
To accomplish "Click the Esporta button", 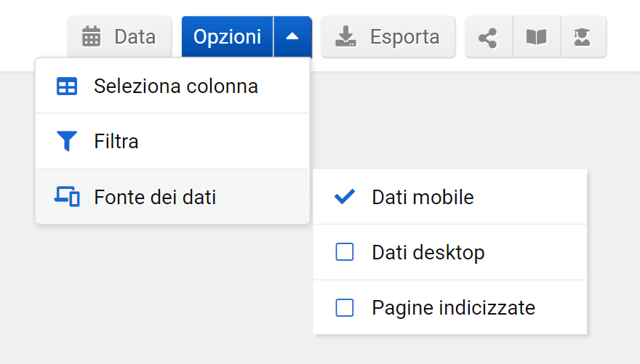I will pyautogui.click(x=388, y=37).
